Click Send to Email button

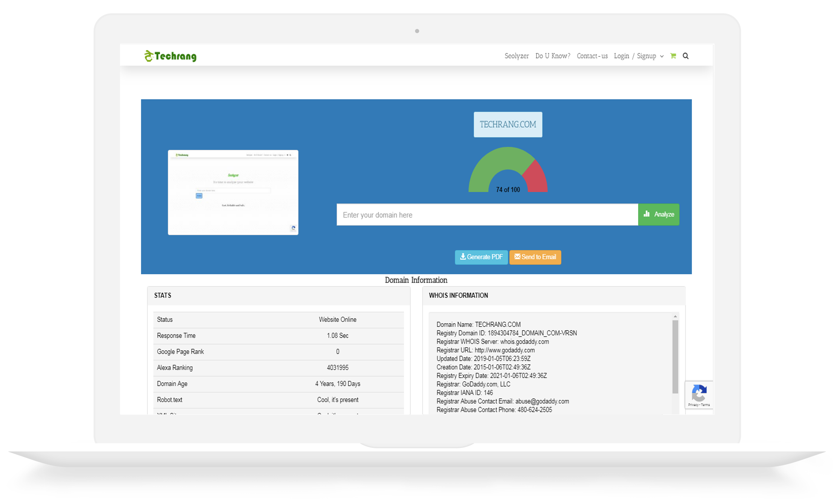pos(535,257)
